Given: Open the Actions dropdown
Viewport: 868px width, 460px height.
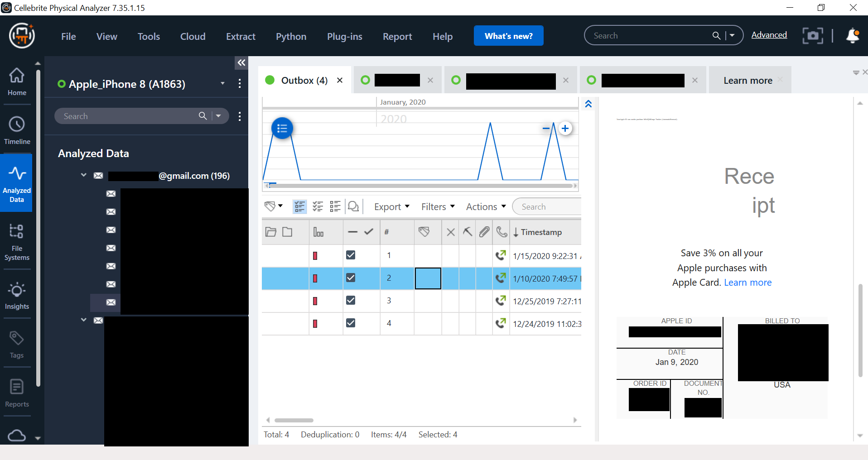Looking at the screenshot, I should tap(486, 206).
